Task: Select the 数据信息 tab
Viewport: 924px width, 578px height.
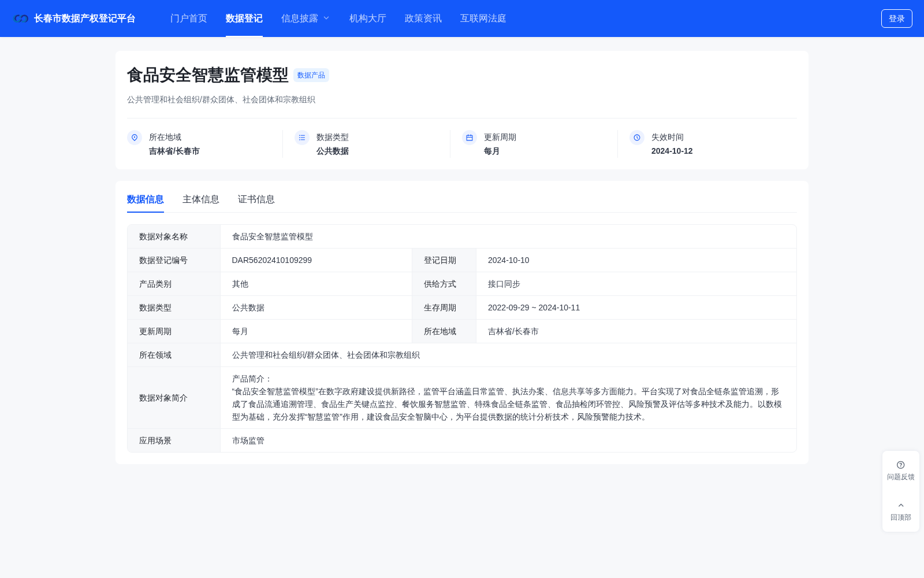Action: click(x=146, y=199)
